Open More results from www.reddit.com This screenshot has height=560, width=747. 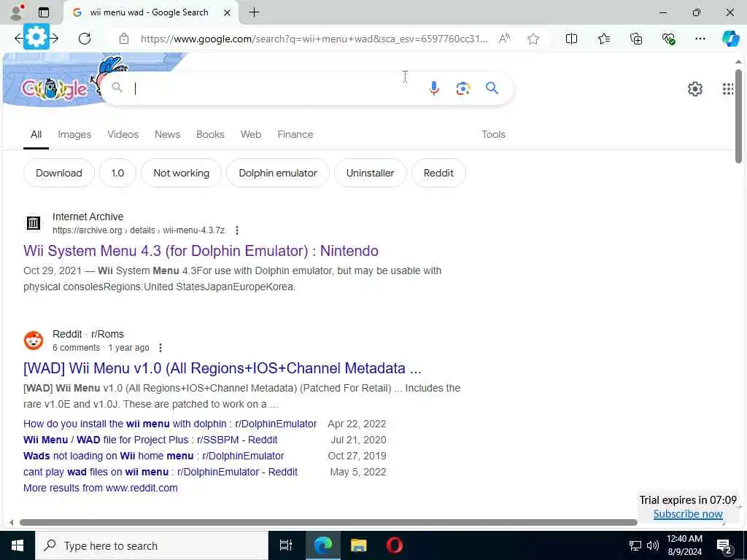101,488
